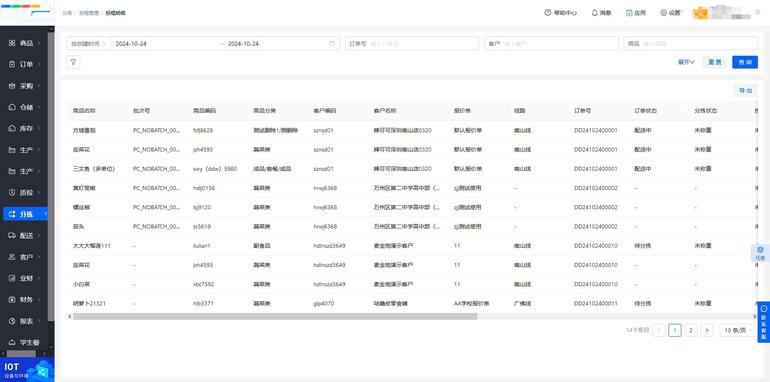
Task: Click the customer code glp4070
Action: click(324, 303)
